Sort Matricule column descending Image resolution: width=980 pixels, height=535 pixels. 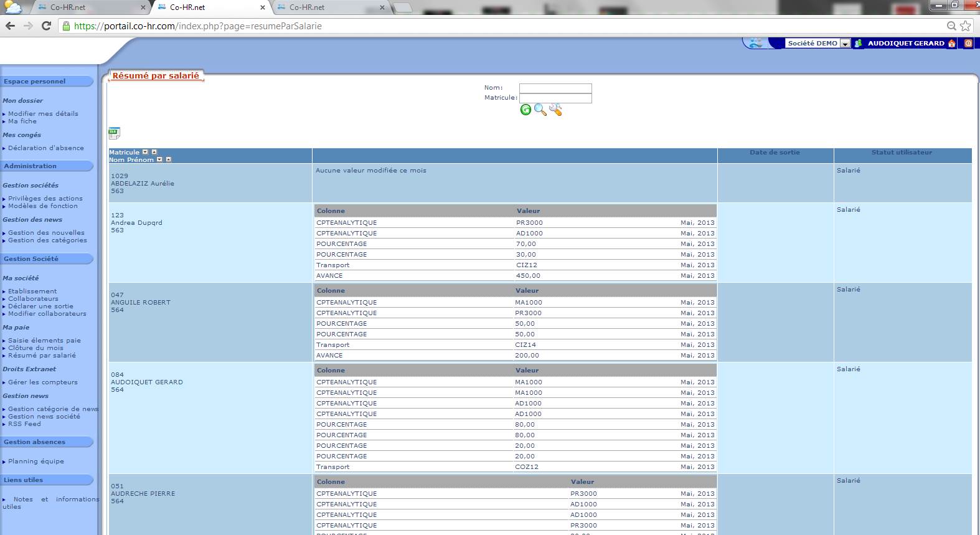click(x=145, y=152)
